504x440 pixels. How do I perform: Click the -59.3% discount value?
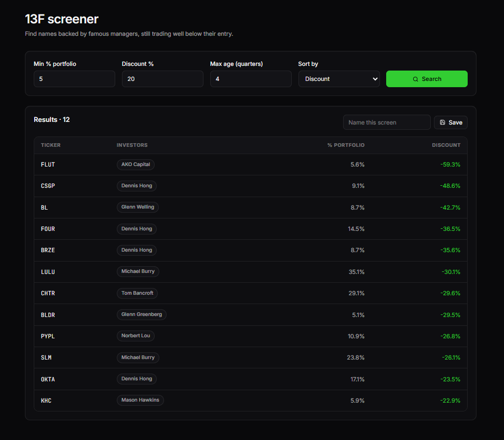click(x=450, y=164)
